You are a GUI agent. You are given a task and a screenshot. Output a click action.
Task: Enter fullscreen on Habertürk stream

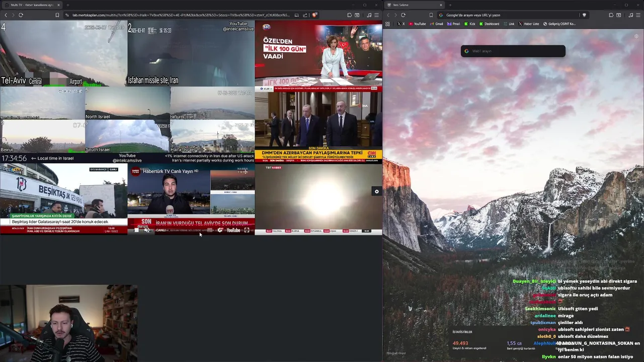pos(247,230)
